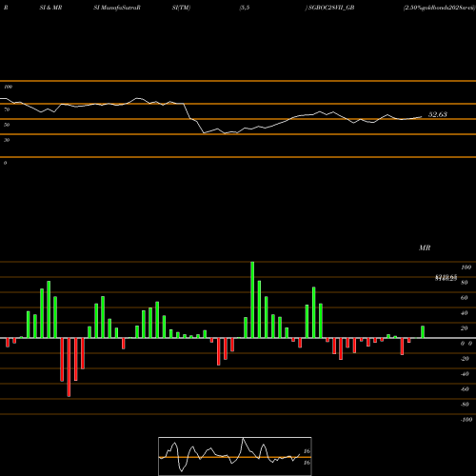This screenshot has width=476, height=476.
Task: Click the 'SGBOC28VII_GB' symbol text
Action: [x=331, y=8]
